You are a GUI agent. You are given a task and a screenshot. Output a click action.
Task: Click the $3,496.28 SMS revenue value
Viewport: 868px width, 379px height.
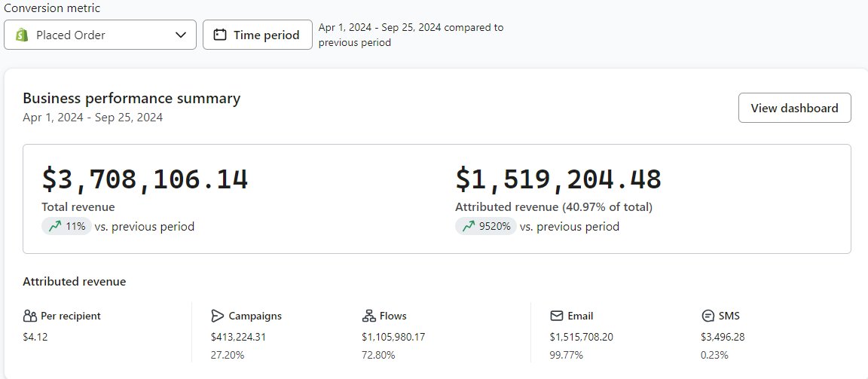tap(723, 337)
